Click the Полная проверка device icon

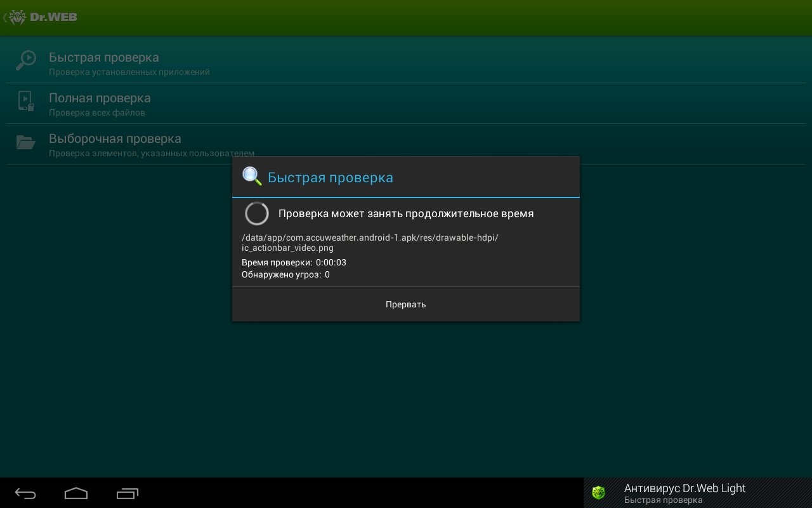tap(26, 102)
